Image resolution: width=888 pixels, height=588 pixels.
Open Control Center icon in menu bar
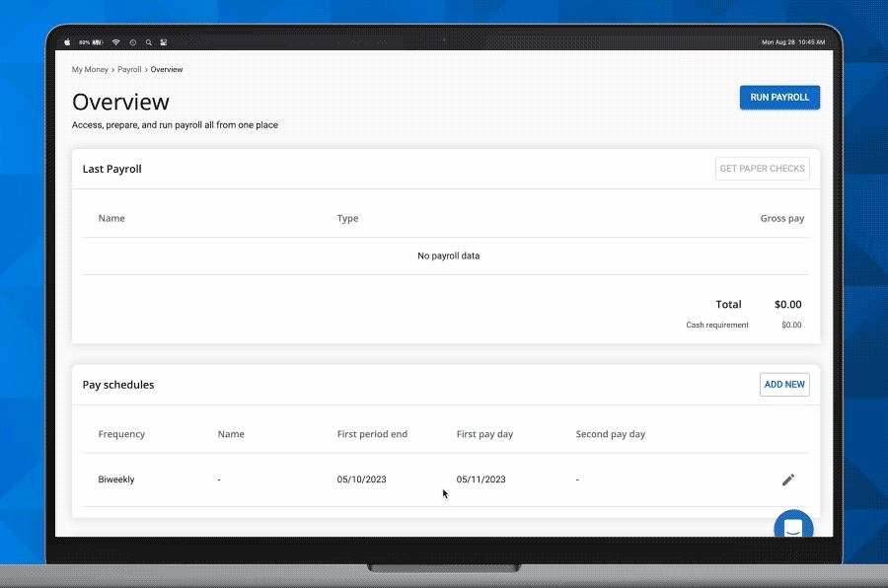point(164,42)
